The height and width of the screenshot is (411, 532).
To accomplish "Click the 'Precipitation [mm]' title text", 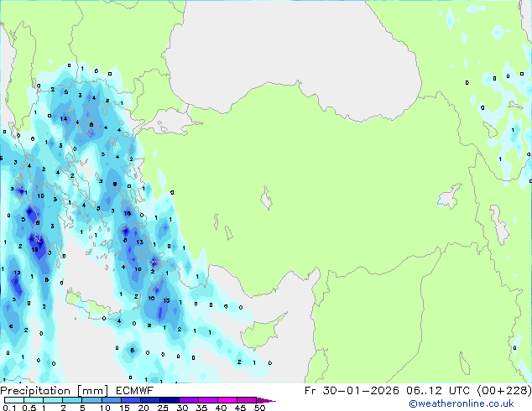I will (54, 391).
